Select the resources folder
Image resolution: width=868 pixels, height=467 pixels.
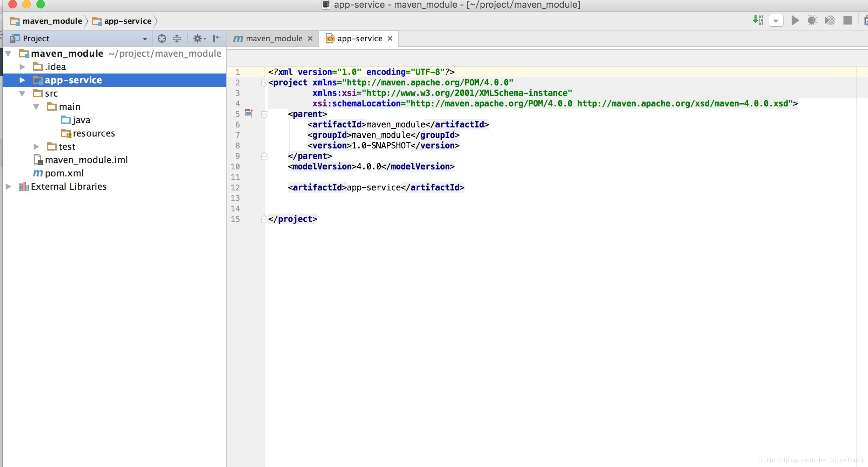88,133
